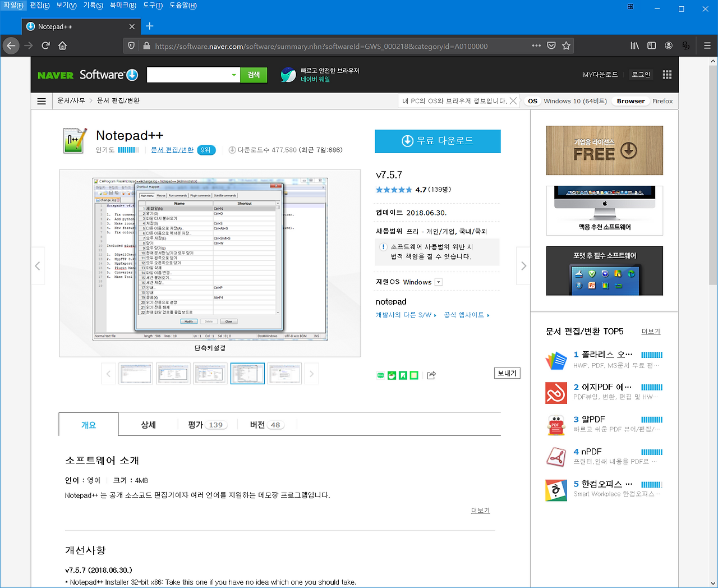Switch to the 상세 tab

(148, 425)
